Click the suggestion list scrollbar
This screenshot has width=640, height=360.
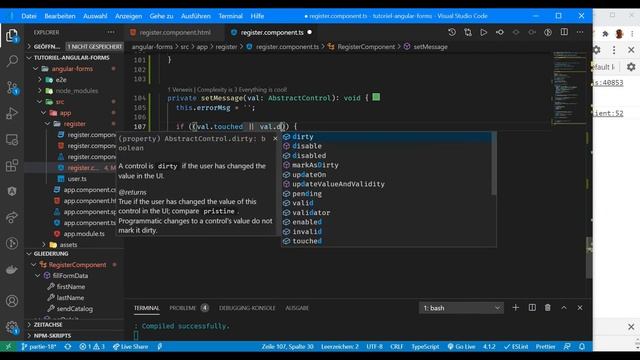point(494,164)
